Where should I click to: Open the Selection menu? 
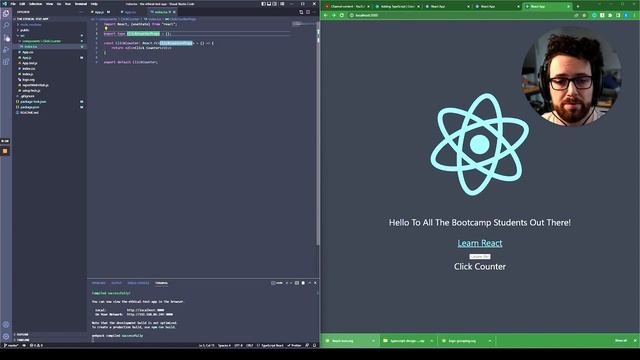tap(36, 4)
